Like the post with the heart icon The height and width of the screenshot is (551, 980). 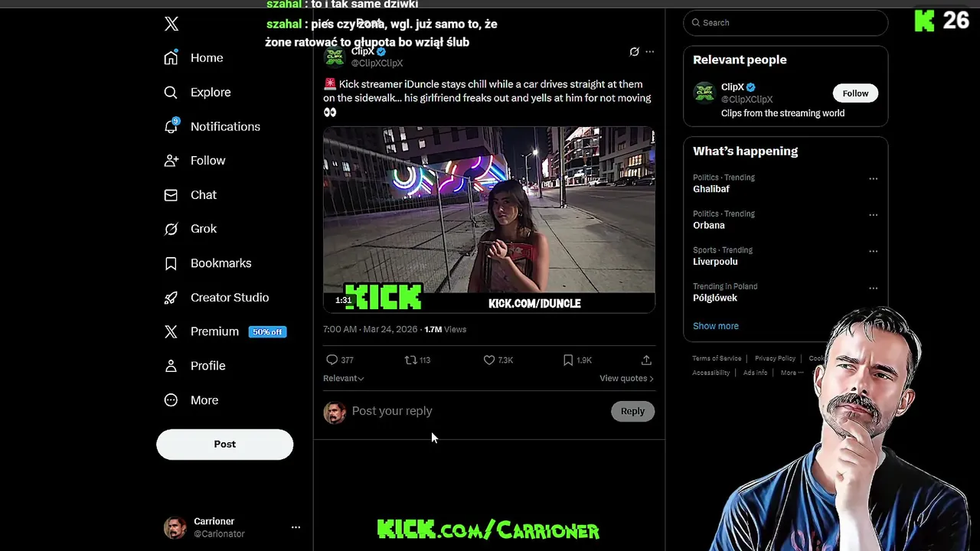[x=489, y=360]
